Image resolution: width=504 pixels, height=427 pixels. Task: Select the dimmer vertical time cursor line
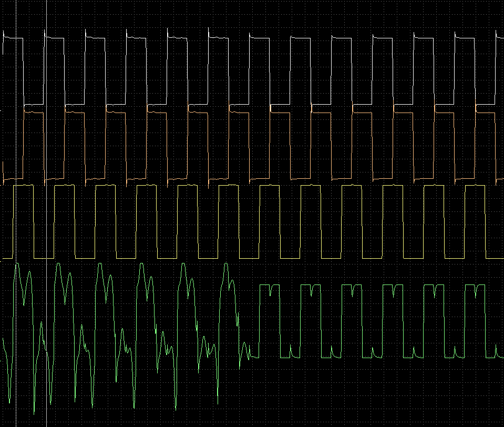coord(16,213)
